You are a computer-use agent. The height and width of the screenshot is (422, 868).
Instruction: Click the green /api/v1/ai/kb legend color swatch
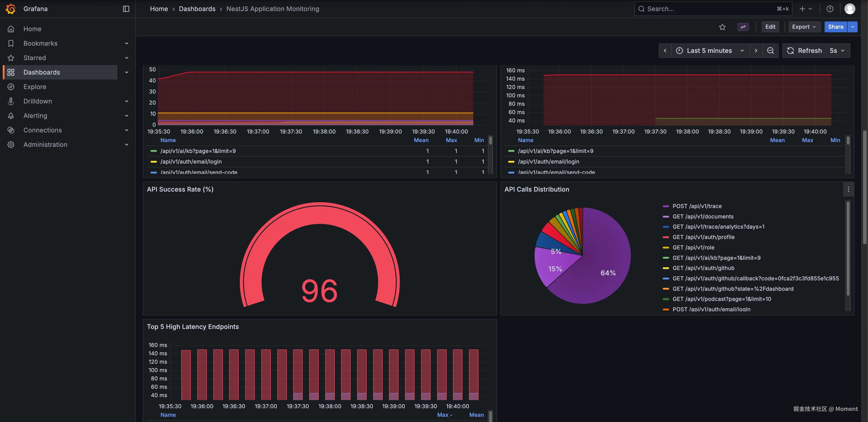coord(154,151)
